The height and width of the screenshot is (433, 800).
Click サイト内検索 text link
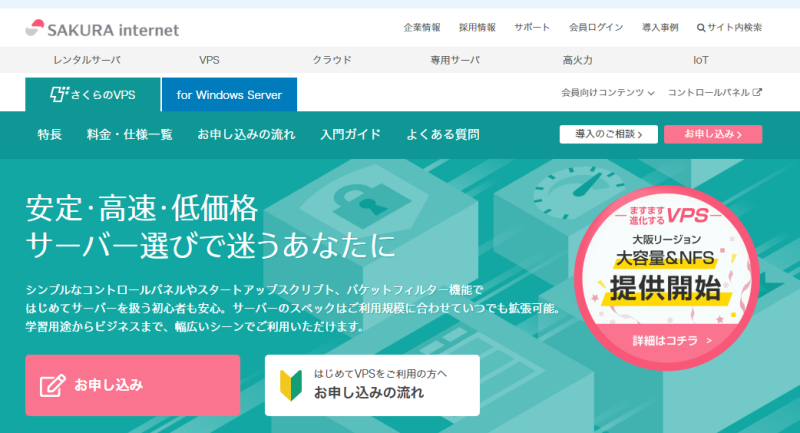(735, 28)
